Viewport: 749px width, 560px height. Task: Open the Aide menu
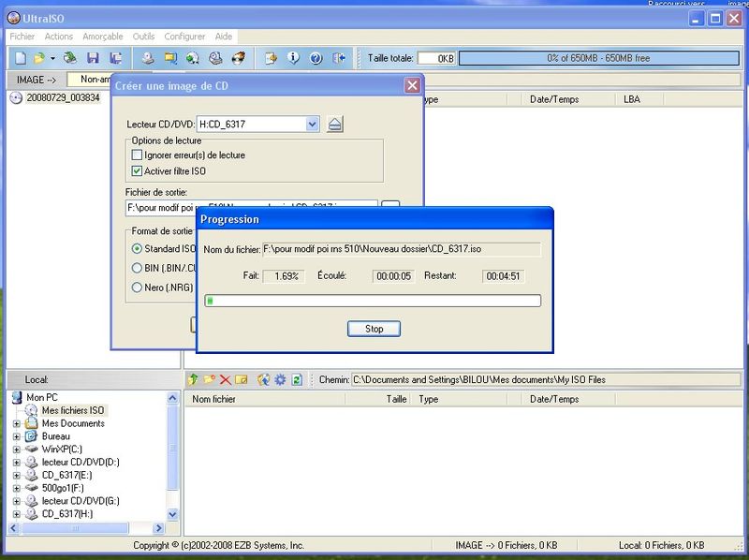(224, 37)
